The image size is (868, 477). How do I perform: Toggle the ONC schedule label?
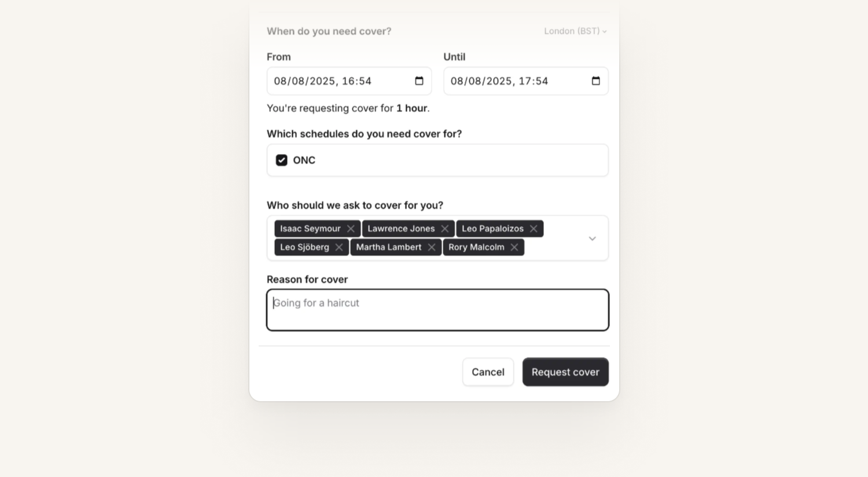pos(304,160)
